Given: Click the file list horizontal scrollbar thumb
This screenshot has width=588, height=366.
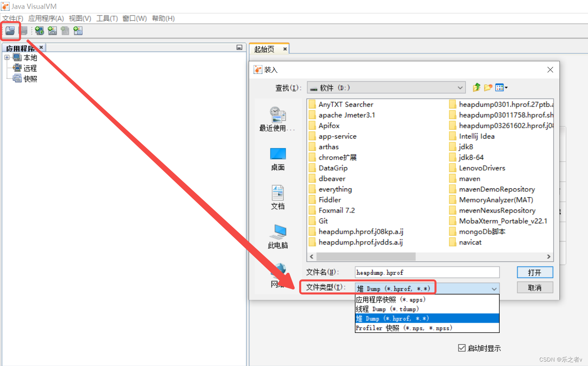Looking at the screenshot, I should (x=366, y=257).
